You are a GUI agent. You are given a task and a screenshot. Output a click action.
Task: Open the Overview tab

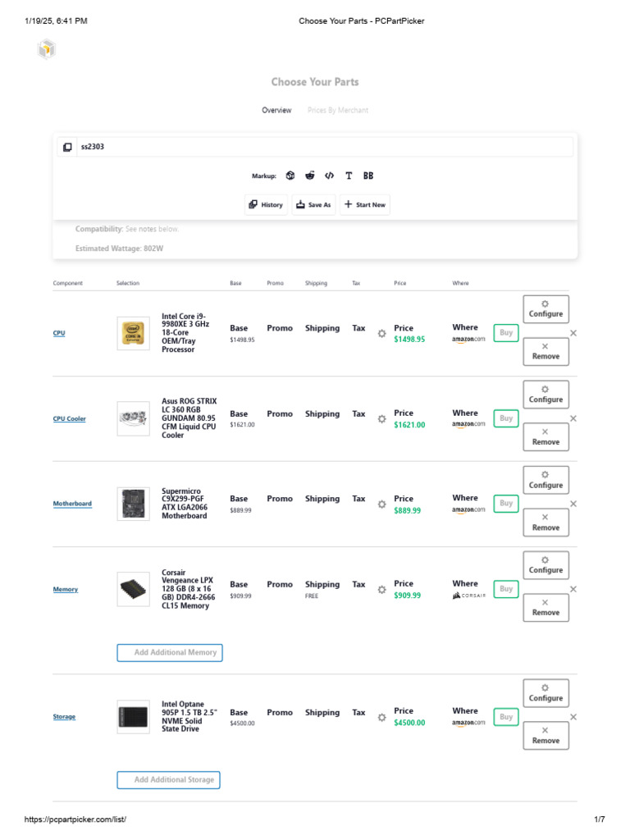pos(276,110)
